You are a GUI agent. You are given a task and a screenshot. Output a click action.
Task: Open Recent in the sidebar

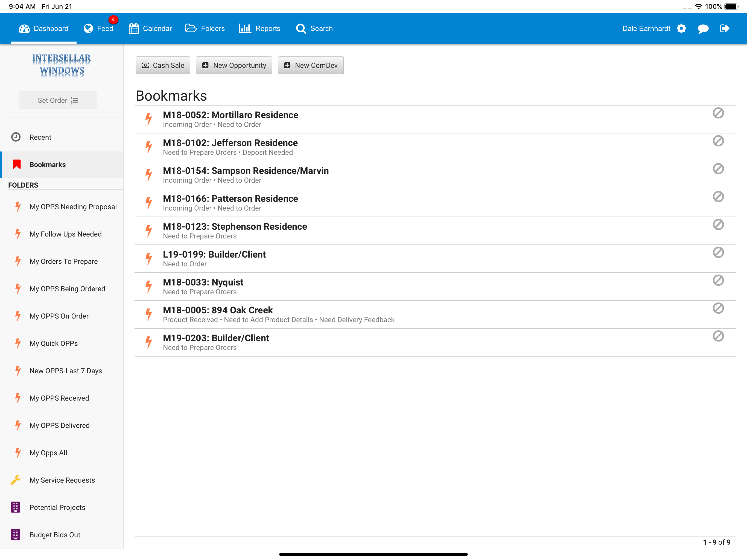click(62, 137)
